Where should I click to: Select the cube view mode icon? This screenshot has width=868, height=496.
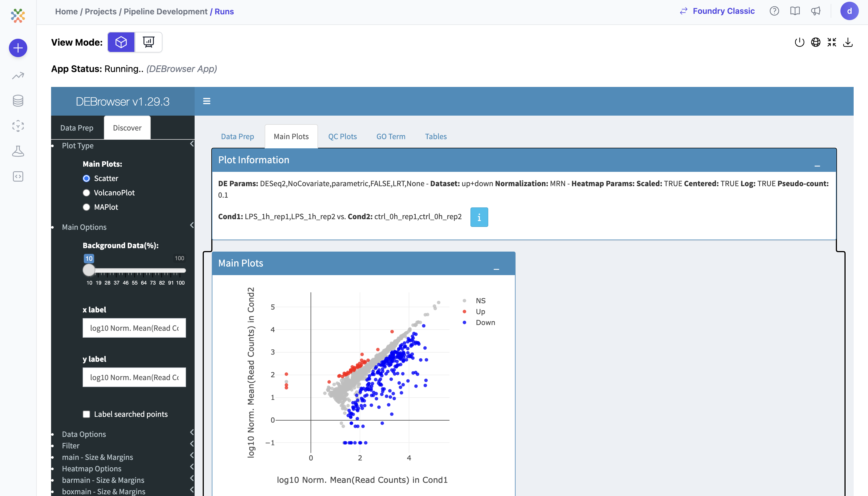[x=121, y=42]
